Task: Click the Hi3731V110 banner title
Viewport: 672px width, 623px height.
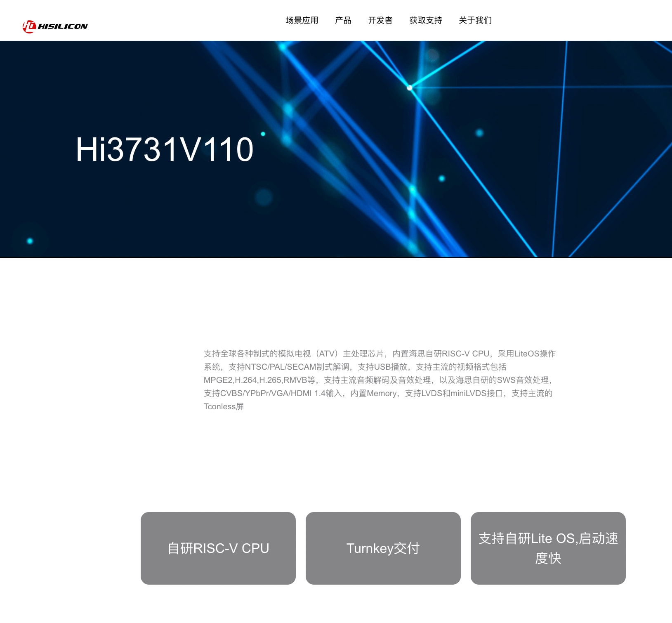Action: (x=165, y=149)
